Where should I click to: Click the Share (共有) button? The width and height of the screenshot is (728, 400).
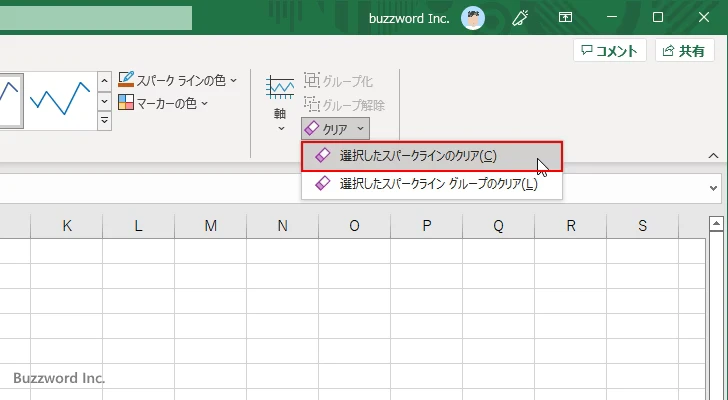tap(684, 51)
